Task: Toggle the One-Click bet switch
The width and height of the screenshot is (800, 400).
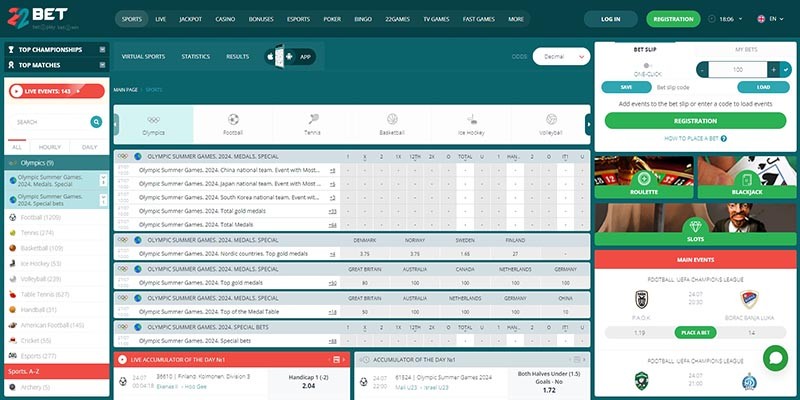Action: click(647, 65)
